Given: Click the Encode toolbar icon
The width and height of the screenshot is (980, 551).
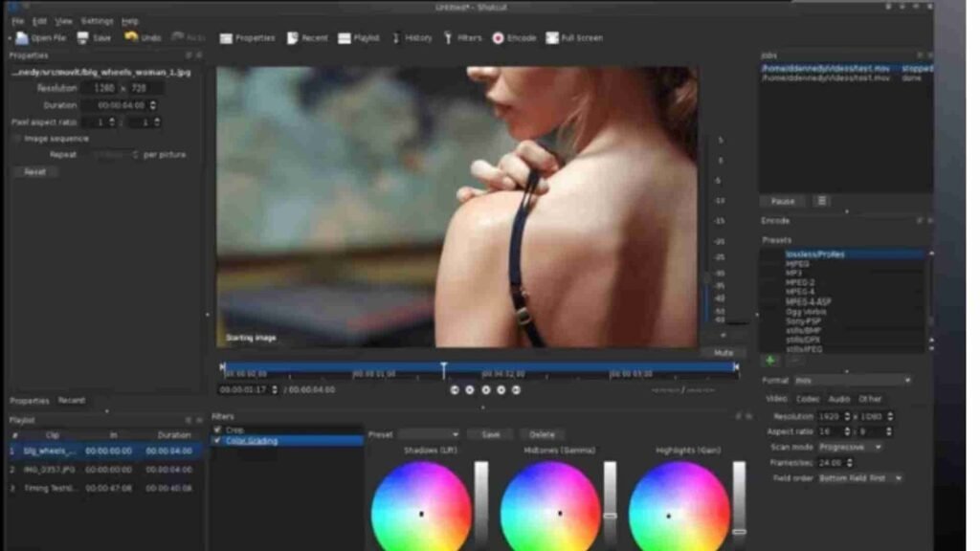Looking at the screenshot, I should (x=498, y=38).
